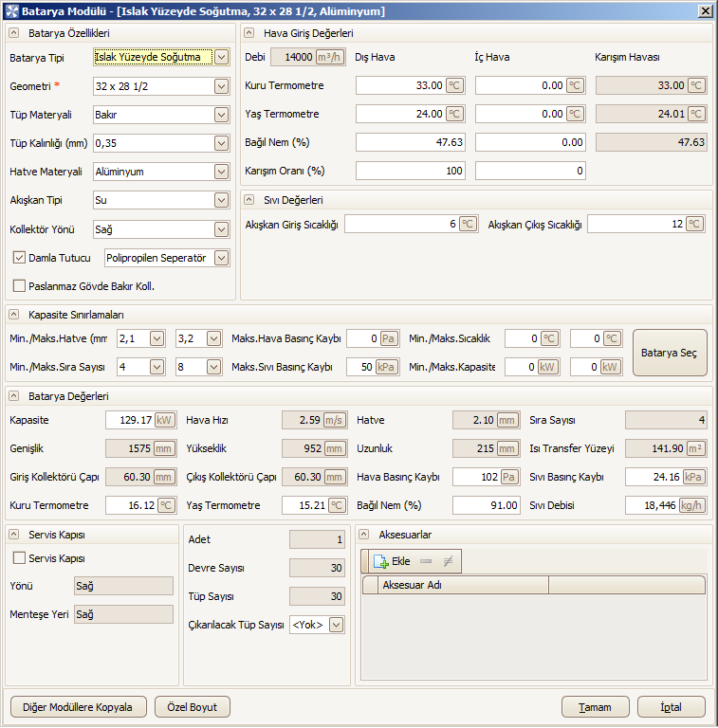
Task: Collapse the Batarya Özellikleri section
Action: (14, 33)
